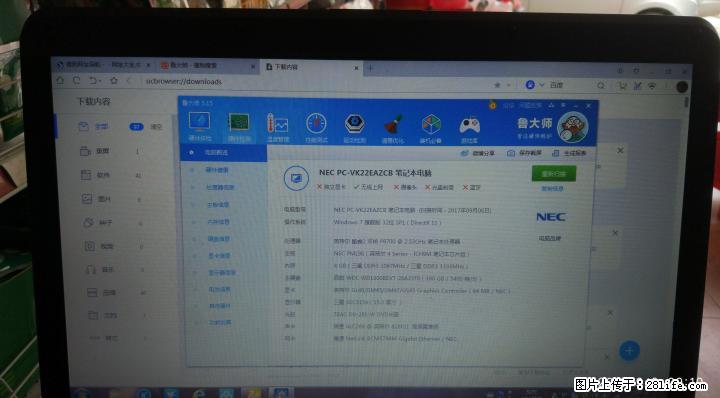Click the wifi icon in browser toolbar
Viewport: 720px width, 398px height.
point(652,86)
